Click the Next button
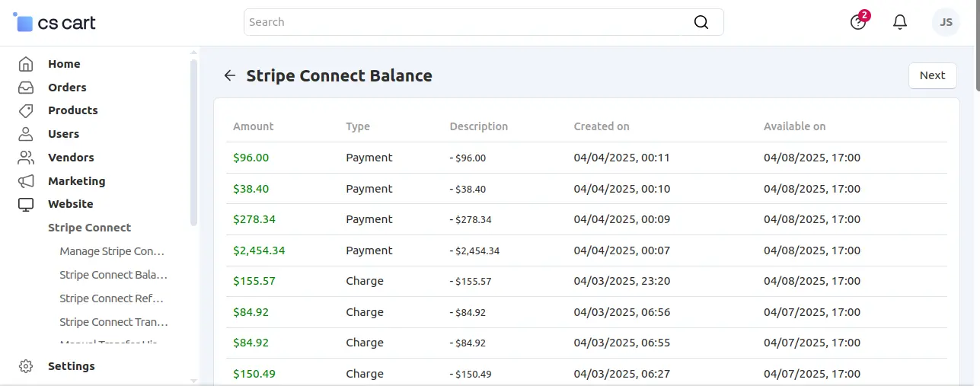This screenshot has width=980, height=386. click(932, 75)
